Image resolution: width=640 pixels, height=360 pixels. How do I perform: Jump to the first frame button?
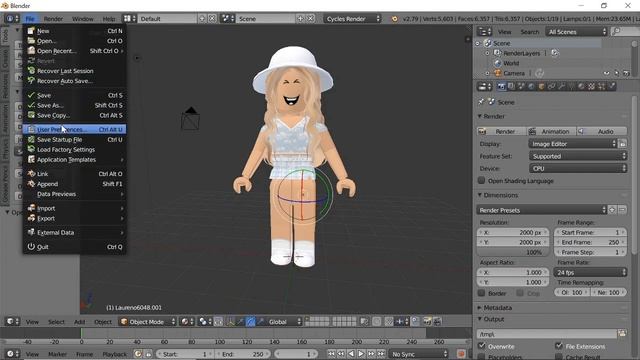click(x=331, y=354)
